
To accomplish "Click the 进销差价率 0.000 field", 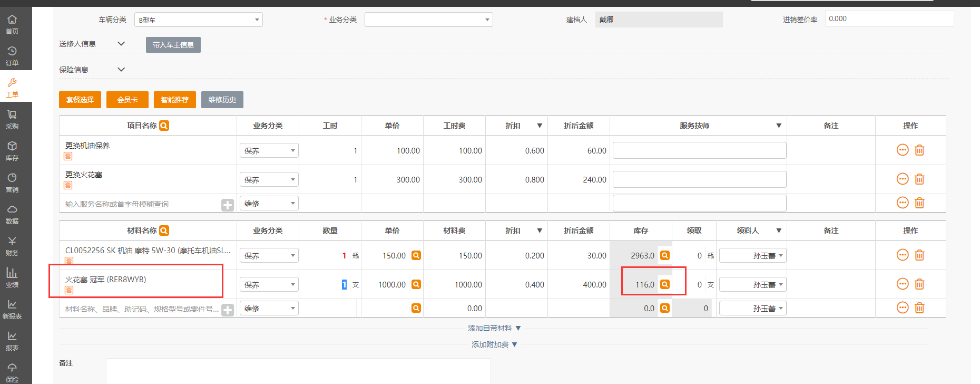I will tap(889, 18).
